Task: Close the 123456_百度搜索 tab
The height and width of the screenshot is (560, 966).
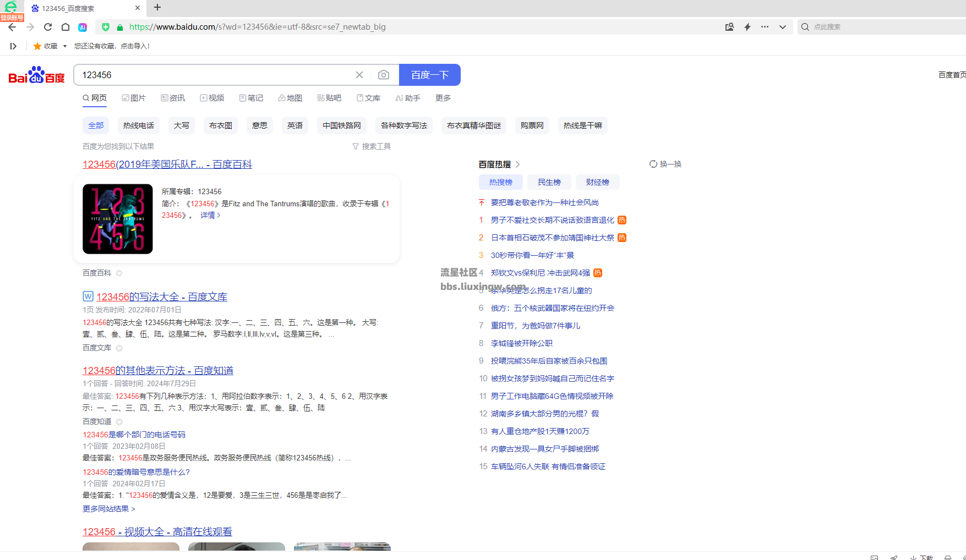Action: tap(138, 8)
